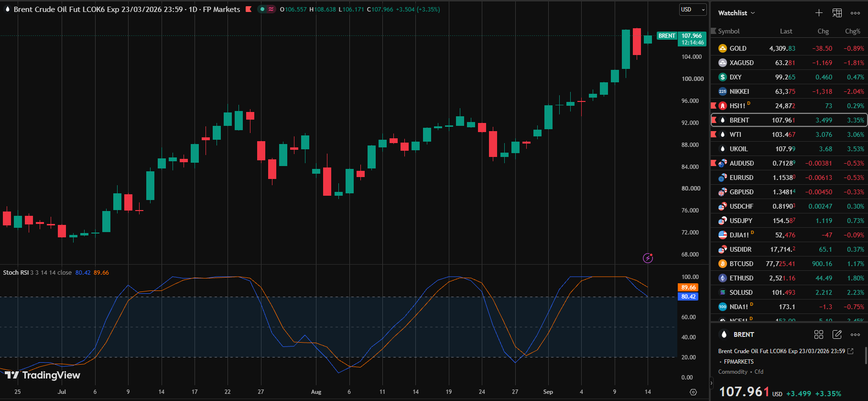Select BTCUSD in the watchlist
Viewport: 868px width, 401px height.
click(x=789, y=264)
